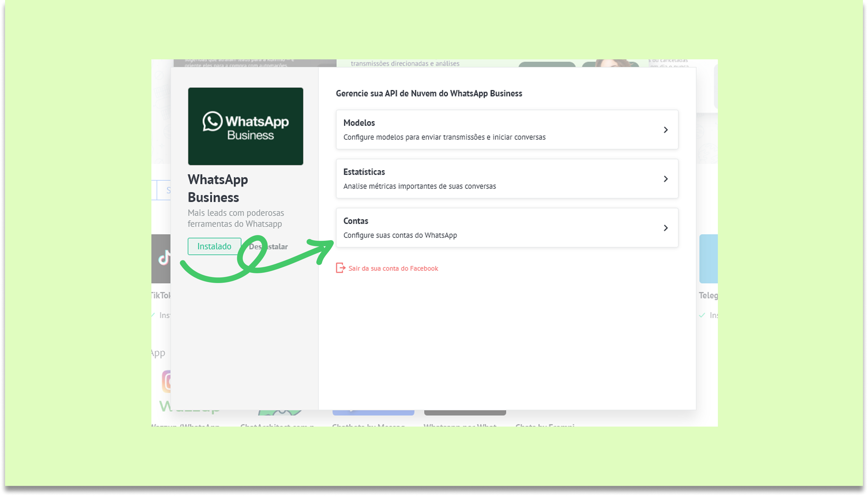Click the WhatsApp Business logo image
The image size is (868, 496).
(x=245, y=127)
